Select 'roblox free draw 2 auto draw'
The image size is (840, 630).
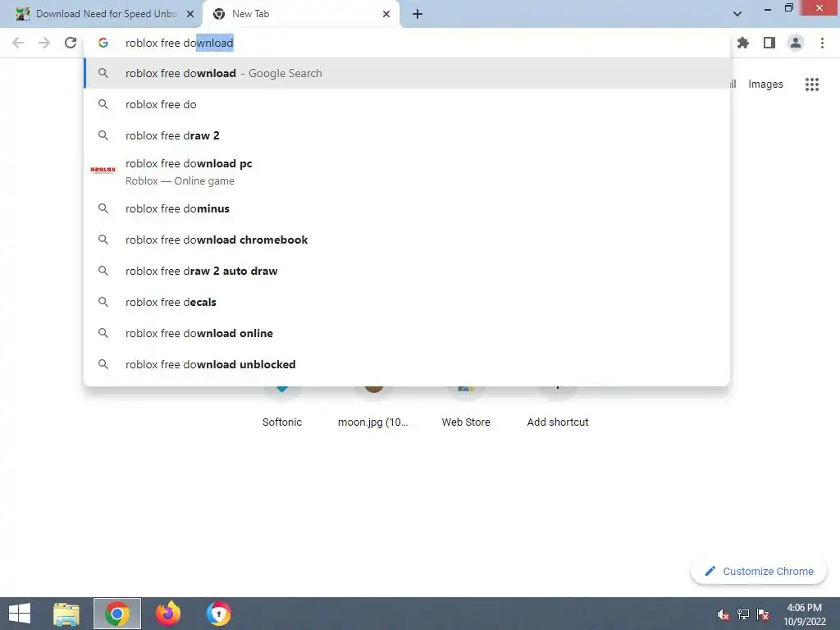tap(407, 271)
